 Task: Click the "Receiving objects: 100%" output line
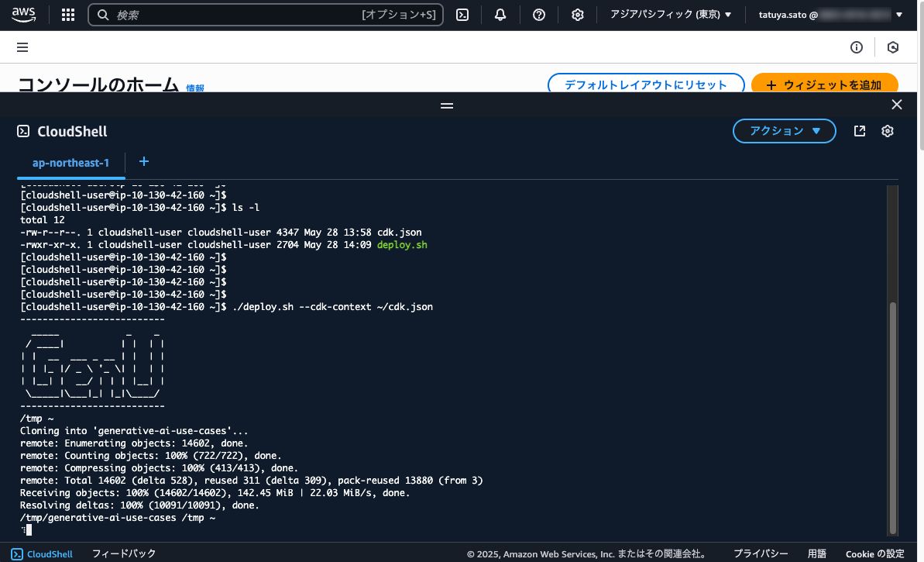click(x=215, y=493)
